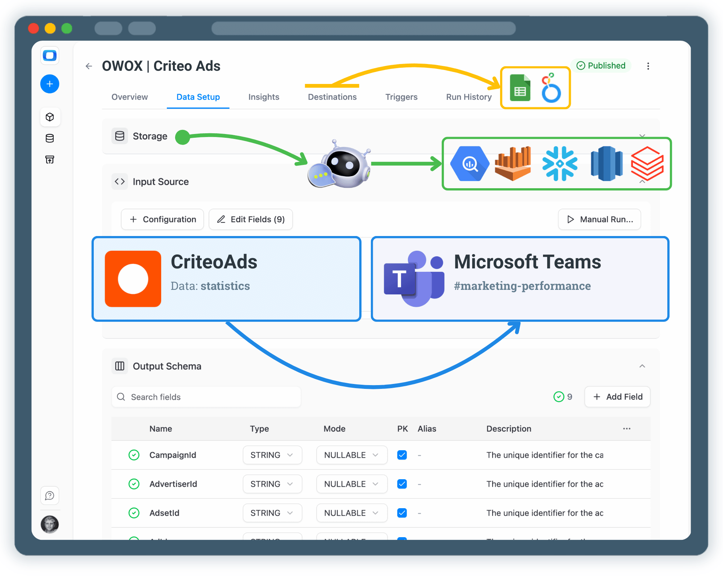Open the Type dropdown for CampaignId
Image resolution: width=723 pixels, height=588 pixels.
(272, 455)
